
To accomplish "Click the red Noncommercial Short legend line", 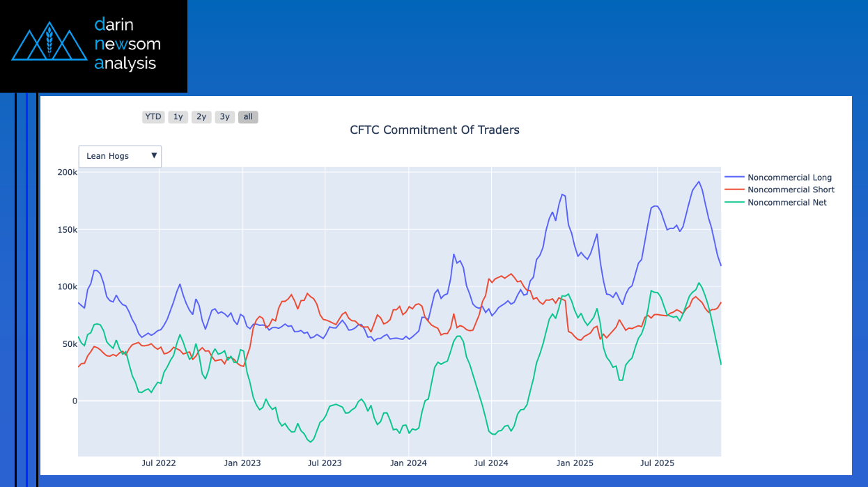I will pos(734,190).
